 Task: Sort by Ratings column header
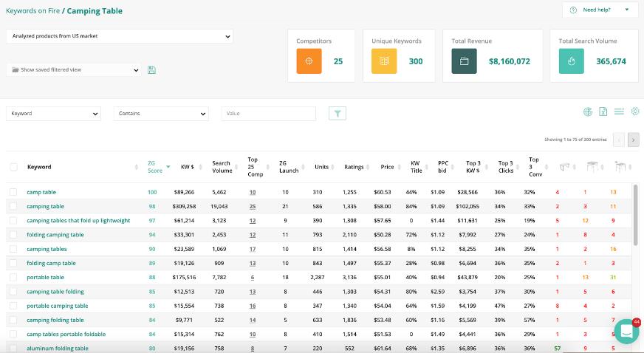point(354,167)
